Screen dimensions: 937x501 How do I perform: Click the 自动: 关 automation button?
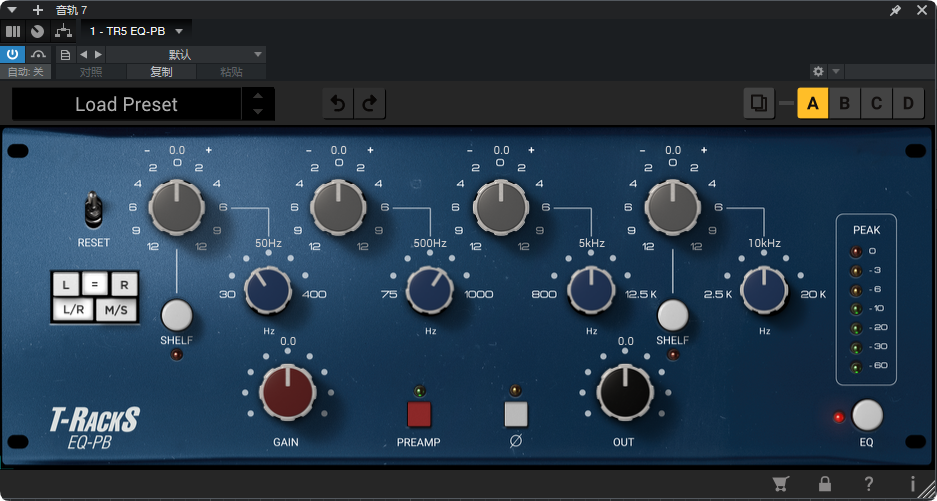point(26,72)
